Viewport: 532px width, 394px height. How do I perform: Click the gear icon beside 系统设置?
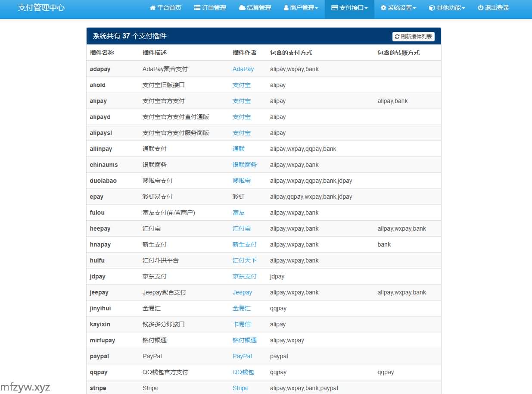(x=383, y=8)
